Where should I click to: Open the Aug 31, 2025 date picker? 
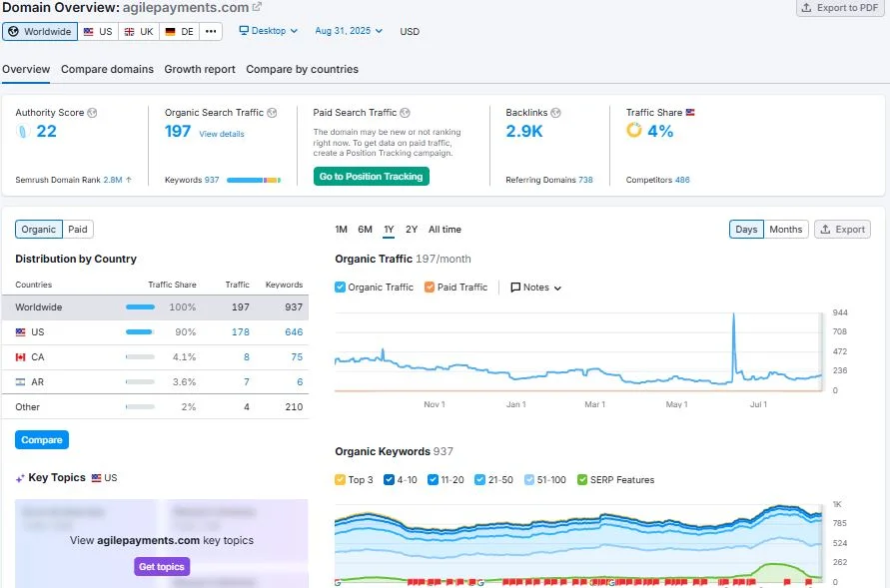[x=349, y=31]
